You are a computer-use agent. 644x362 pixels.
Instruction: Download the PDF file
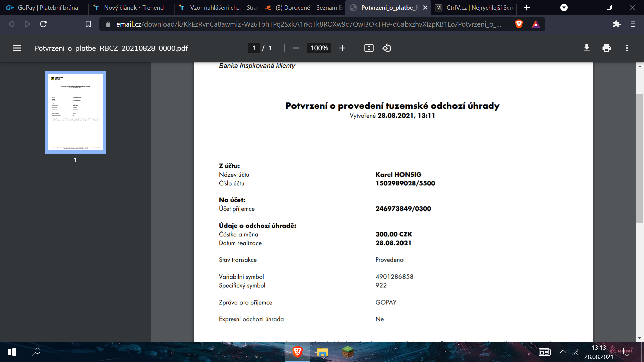tap(586, 48)
